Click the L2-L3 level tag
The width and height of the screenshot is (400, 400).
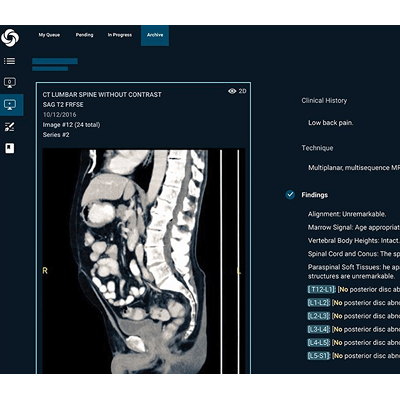coord(319,316)
